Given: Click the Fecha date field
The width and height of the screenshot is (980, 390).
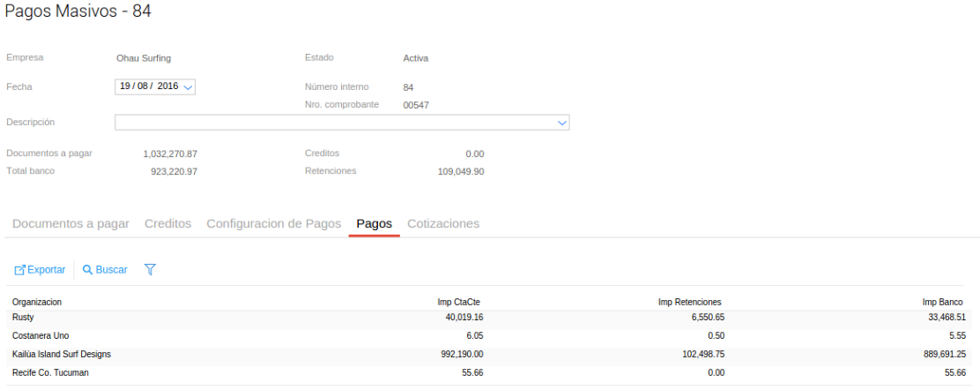Looking at the screenshot, I should point(148,86).
